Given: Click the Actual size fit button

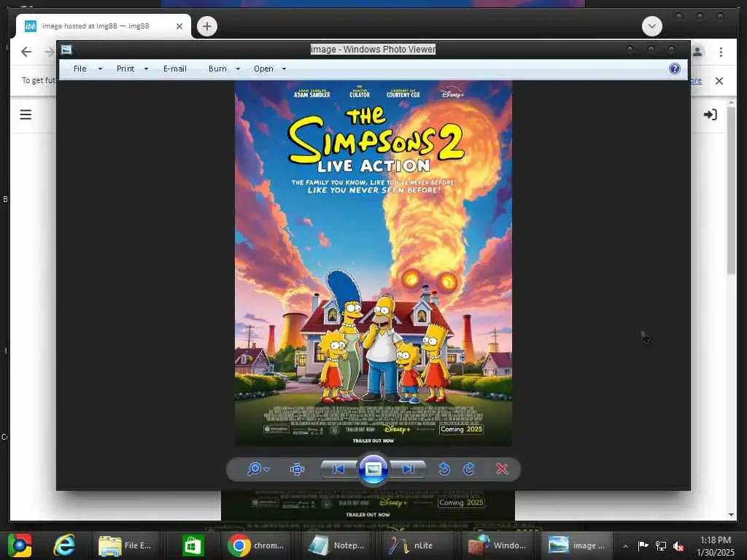Looking at the screenshot, I should (x=298, y=469).
